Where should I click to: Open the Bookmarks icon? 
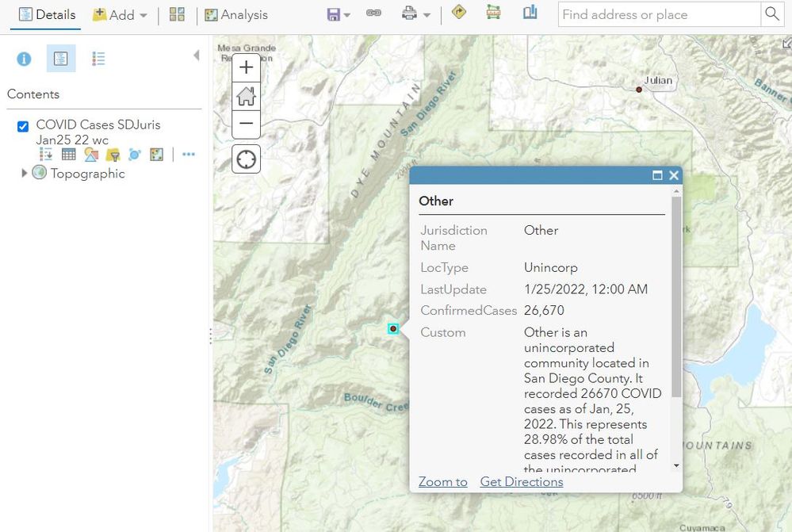tap(530, 12)
